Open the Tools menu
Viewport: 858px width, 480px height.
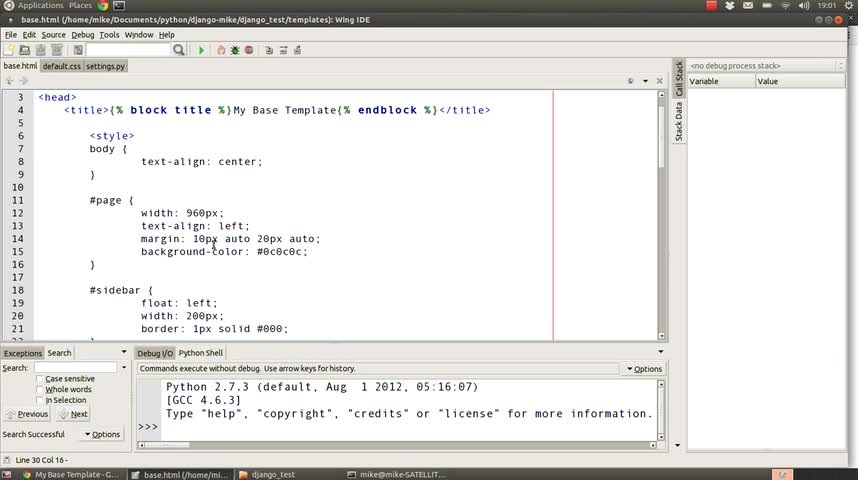[x=109, y=34]
